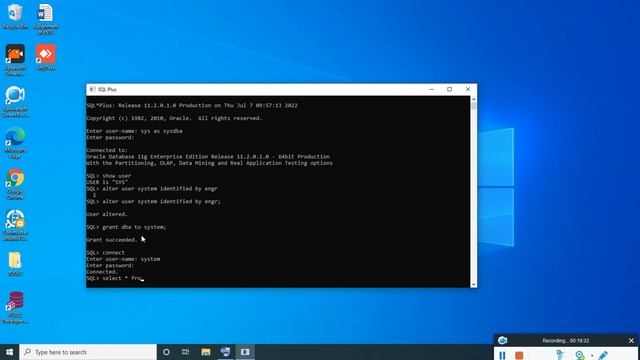Pause the screen recording
The image size is (640, 360).
pos(502,356)
